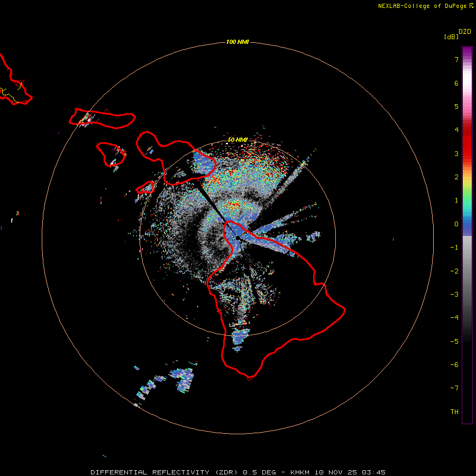This screenshot has width=476, height=476.
Task: Click the -3 value on color scale
Action: coord(454,295)
